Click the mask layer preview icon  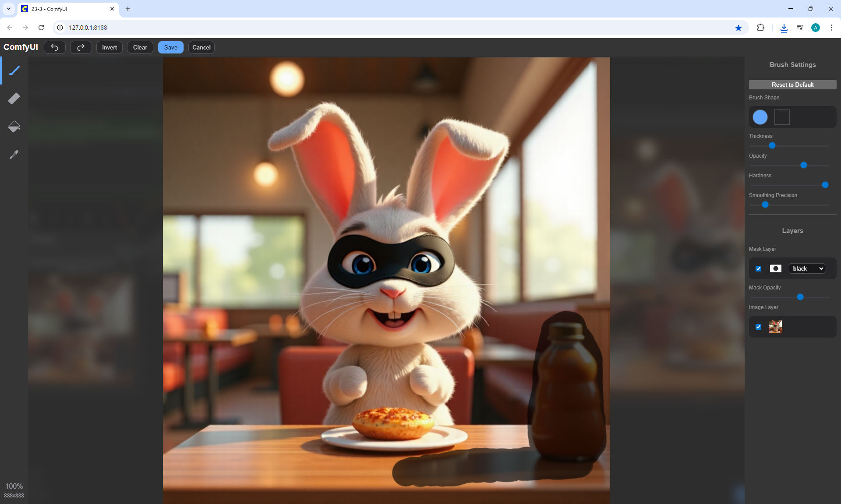[x=775, y=268]
